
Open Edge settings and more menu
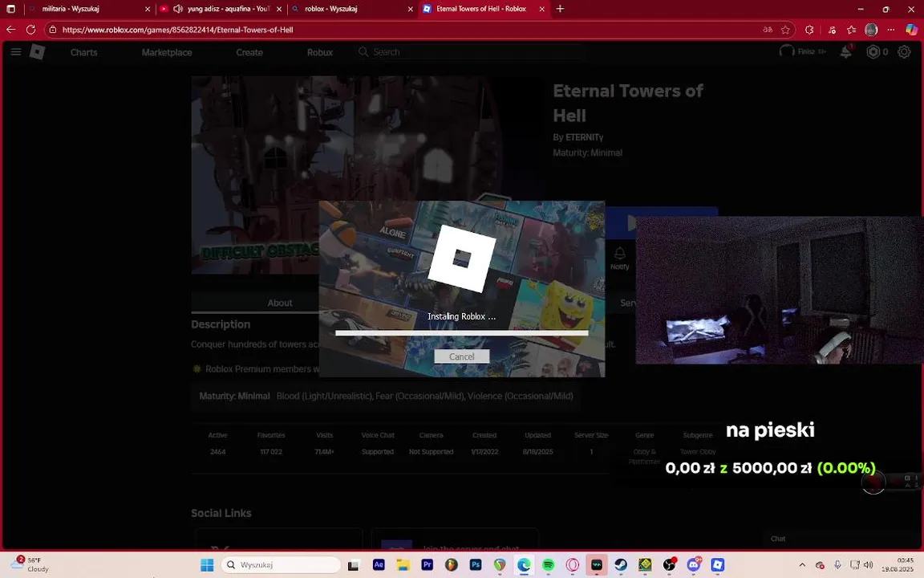(x=890, y=30)
